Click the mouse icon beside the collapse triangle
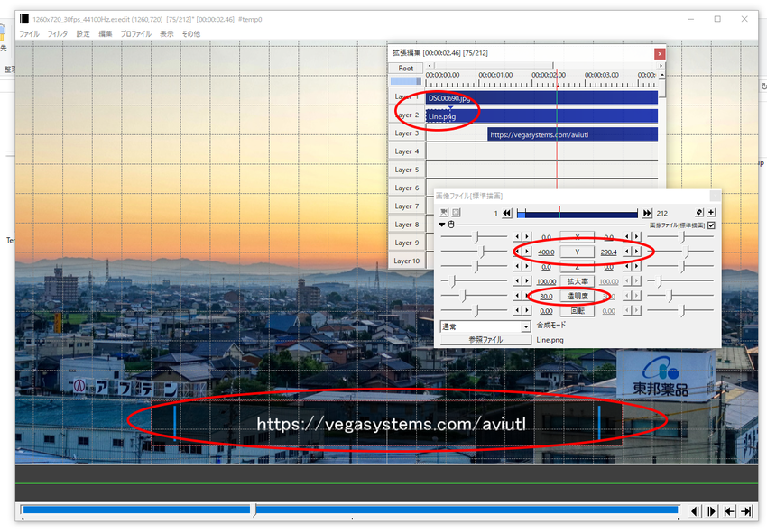 (x=451, y=225)
